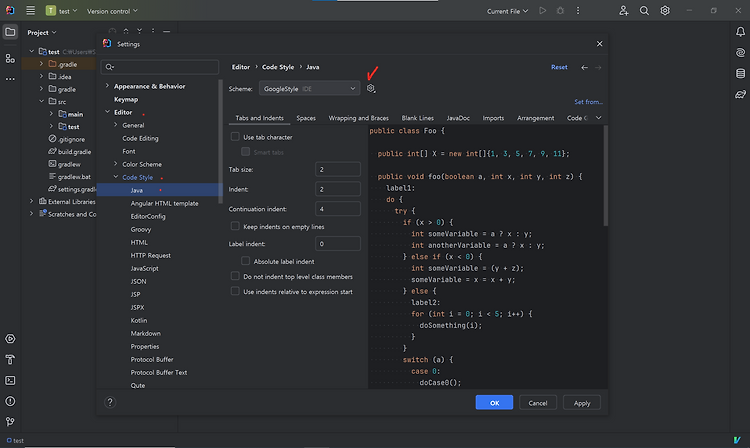The width and height of the screenshot is (750, 448).
Task: Click the Reset link
Action: pyautogui.click(x=559, y=67)
